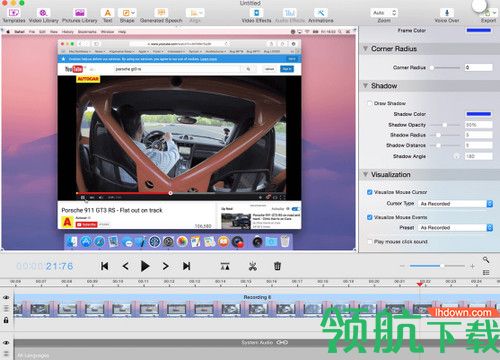Open the Shape tool dropdown
Image resolution: width=500 pixels, height=360 pixels.
click(x=127, y=15)
